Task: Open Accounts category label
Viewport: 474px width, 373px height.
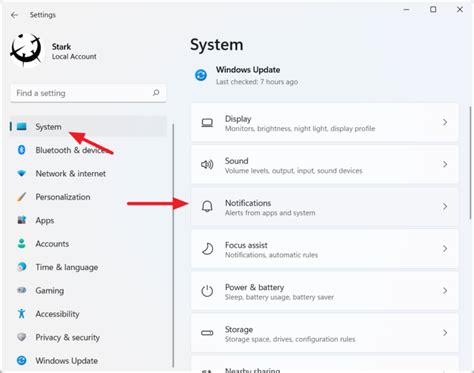Action: coord(52,244)
